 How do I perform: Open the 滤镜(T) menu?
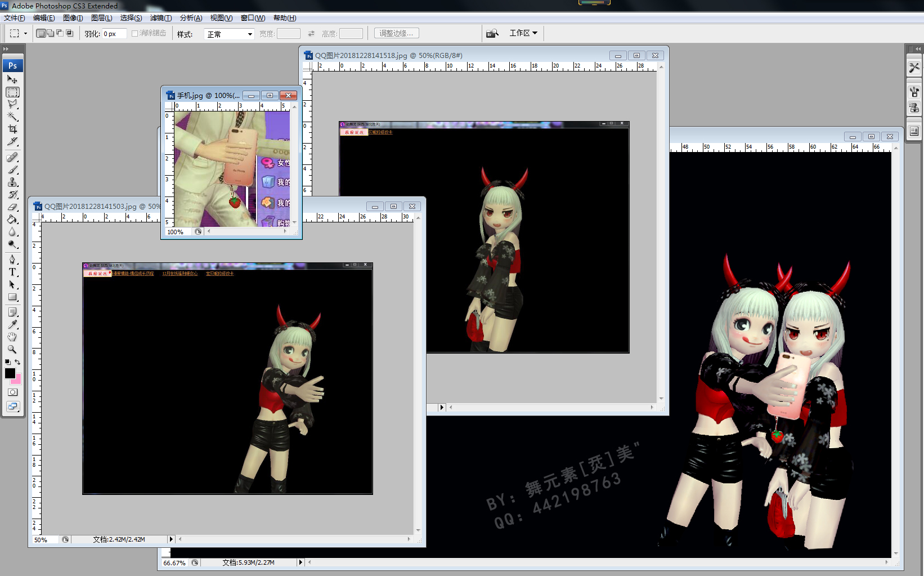[161, 18]
